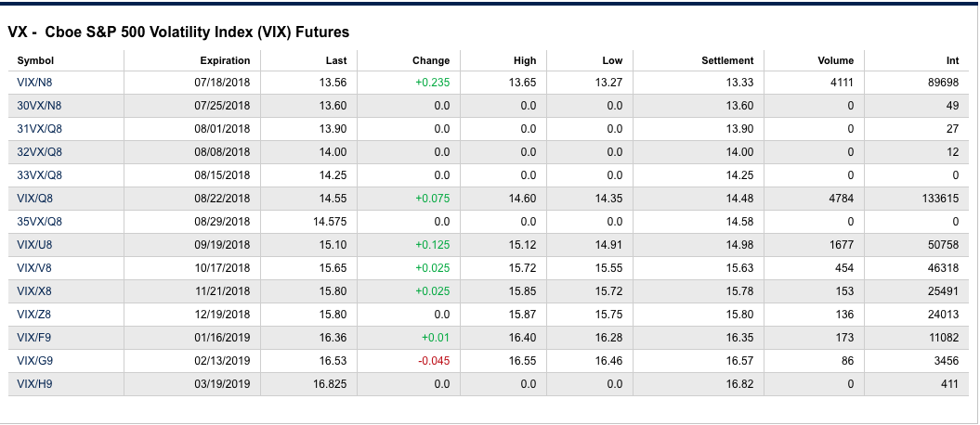Click the Symbol column header

click(35, 60)
